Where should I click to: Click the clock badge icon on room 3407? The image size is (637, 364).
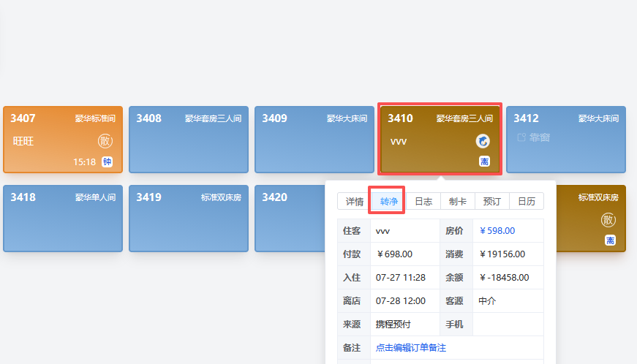(107, 162)
